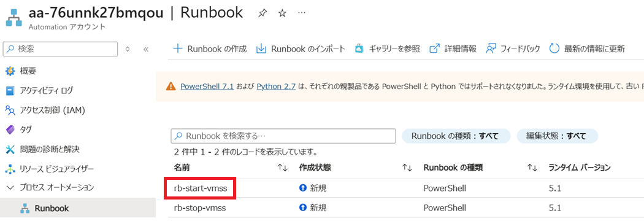Refresh with 最新の情報に更新 button
Image resolution: width=644 pixels, height=221 pixels.
(587, 49)
